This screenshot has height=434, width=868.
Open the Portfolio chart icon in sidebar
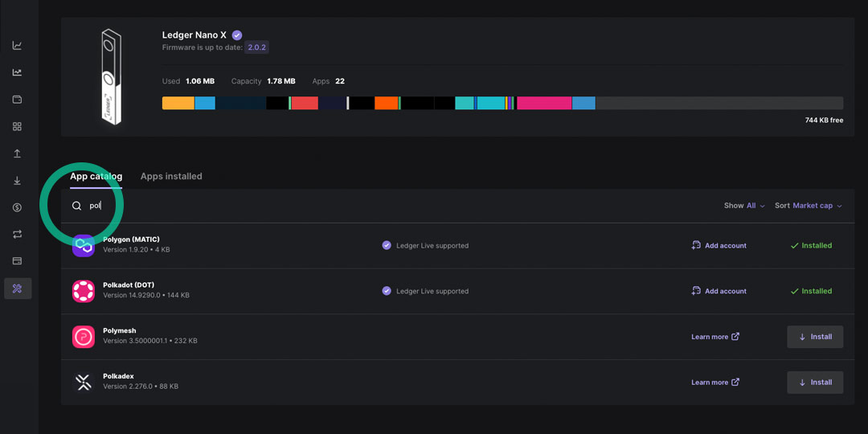[x=17, y=45]
